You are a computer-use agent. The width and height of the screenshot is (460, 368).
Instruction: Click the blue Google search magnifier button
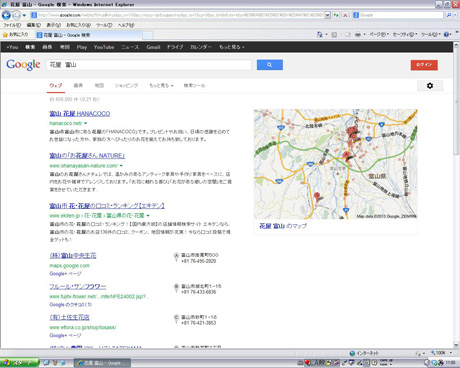[x=270, y=65]
